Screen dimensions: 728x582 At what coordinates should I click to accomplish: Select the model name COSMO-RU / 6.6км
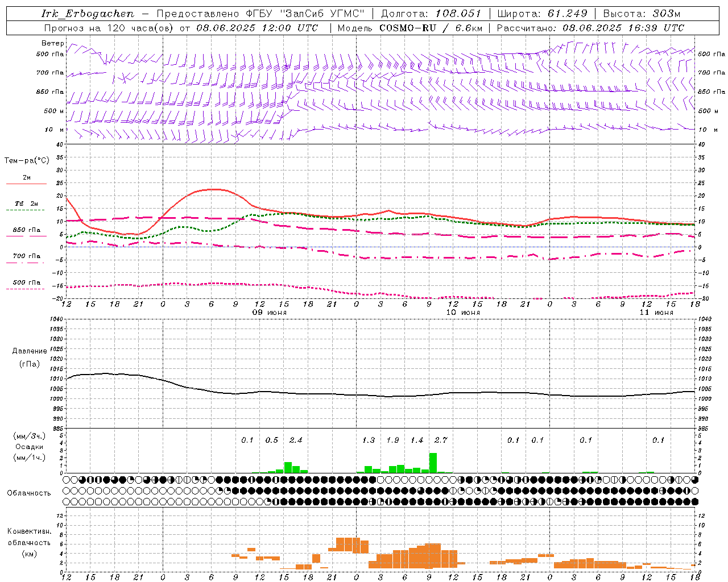pyautogui.click(x=431, y=28)
